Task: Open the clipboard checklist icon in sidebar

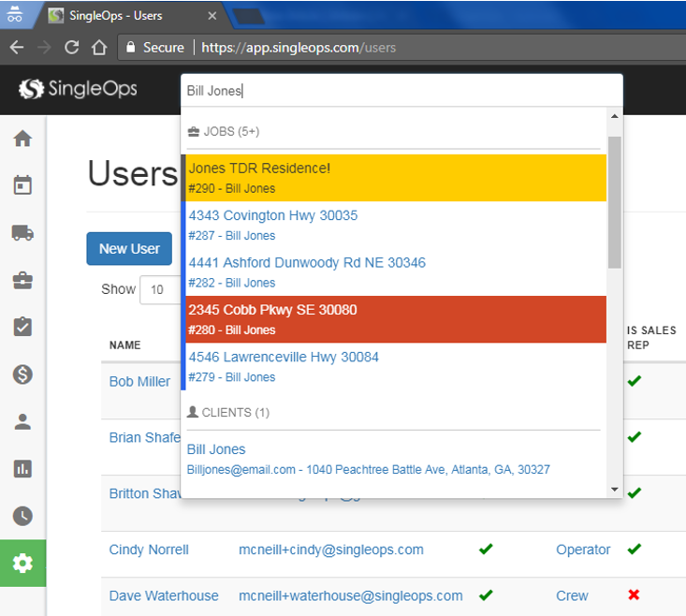Action: point(22,327)
